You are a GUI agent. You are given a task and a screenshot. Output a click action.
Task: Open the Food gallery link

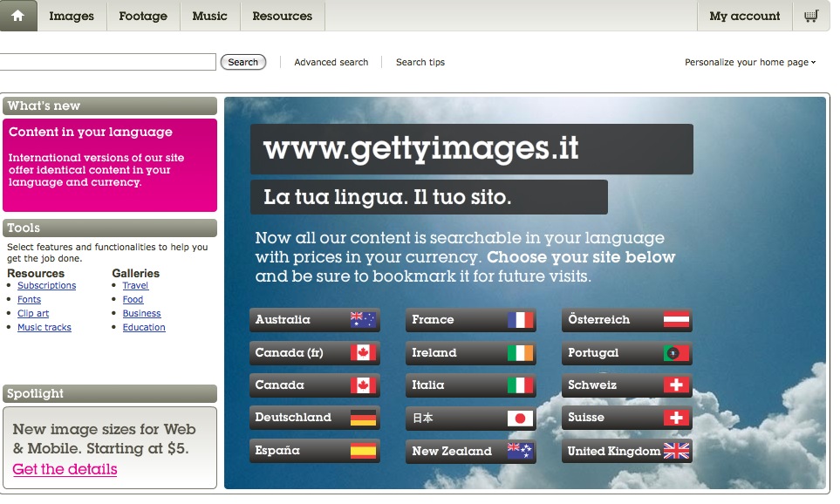pyautogui.click(x=133, y=299)
